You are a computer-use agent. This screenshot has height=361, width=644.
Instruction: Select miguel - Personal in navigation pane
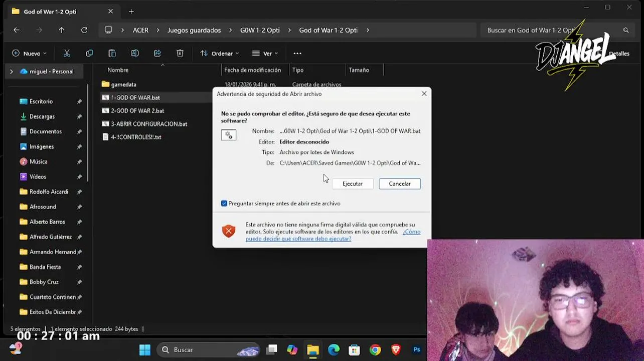(x=46, y=71)
